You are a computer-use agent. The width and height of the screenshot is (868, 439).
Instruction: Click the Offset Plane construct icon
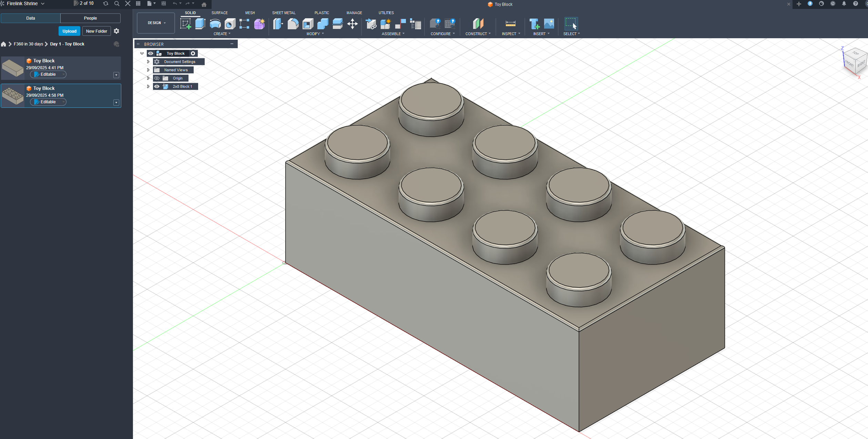[478, 24]
